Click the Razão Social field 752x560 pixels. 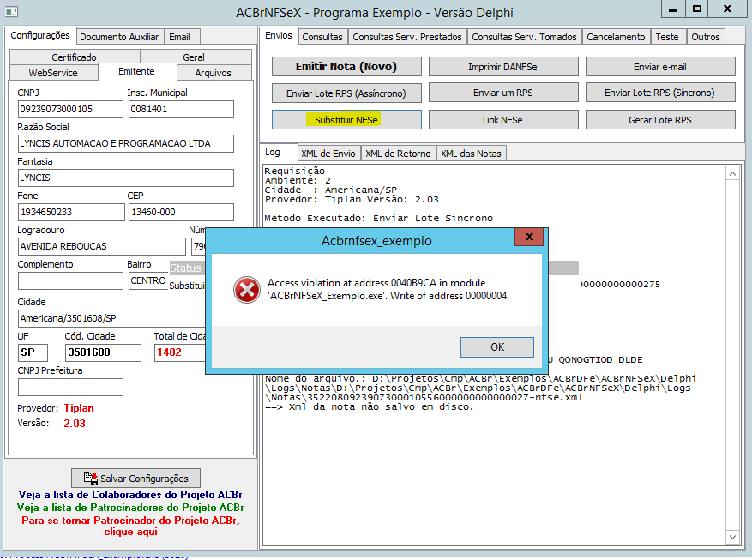pos(126,143)
